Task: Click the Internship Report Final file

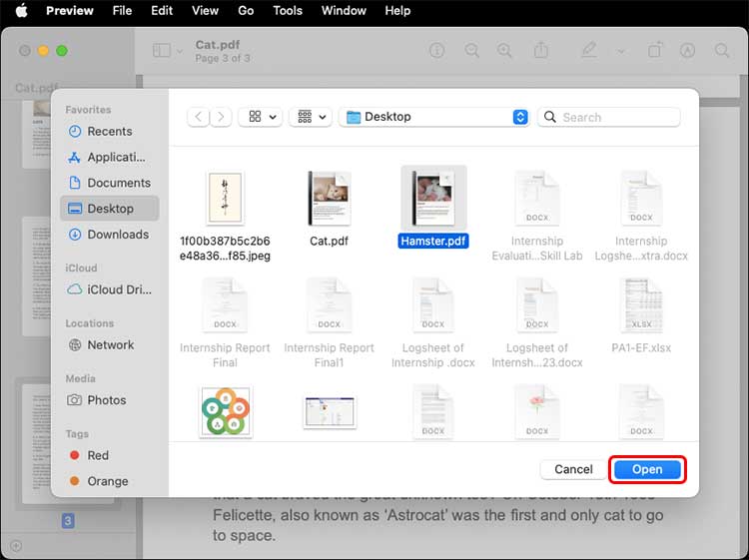Action: coord(225,323)
